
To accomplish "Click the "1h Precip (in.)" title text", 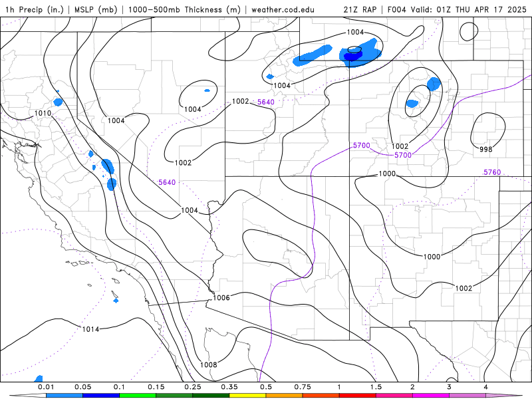I will (35, 9).
